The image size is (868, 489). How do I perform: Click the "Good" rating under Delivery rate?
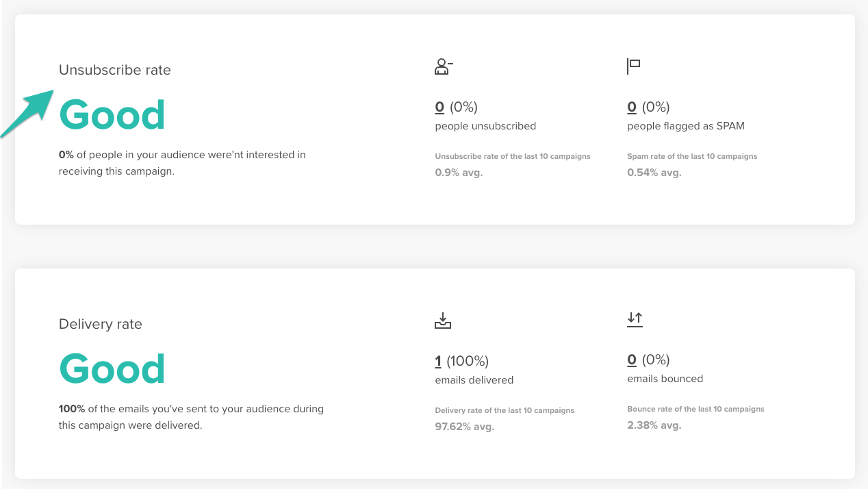[x=112, y=368]
